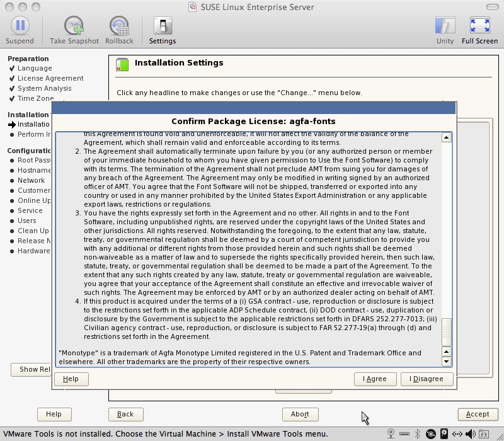Click the lower scrollbar up arrow
Screen dimensions: 504x441
[446, 352]
